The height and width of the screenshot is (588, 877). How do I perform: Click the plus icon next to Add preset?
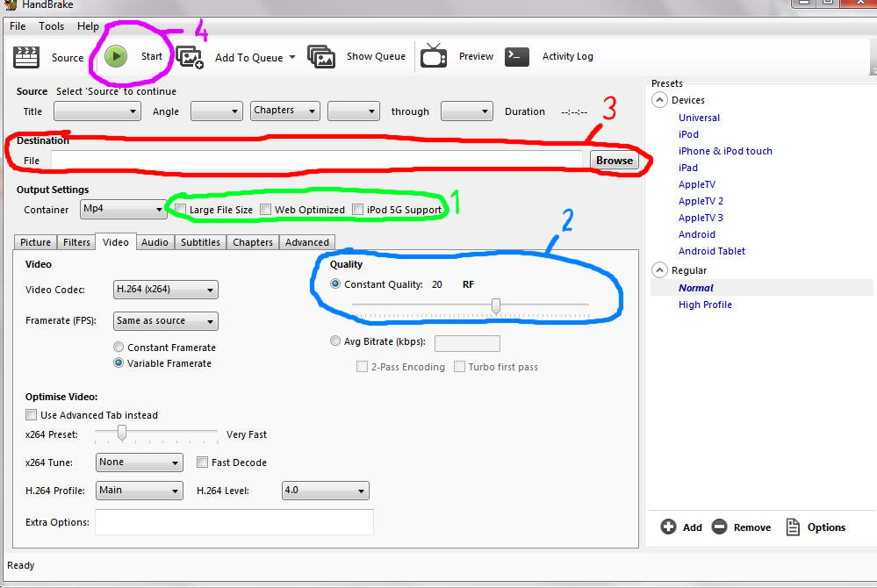(x=668, y=527)
